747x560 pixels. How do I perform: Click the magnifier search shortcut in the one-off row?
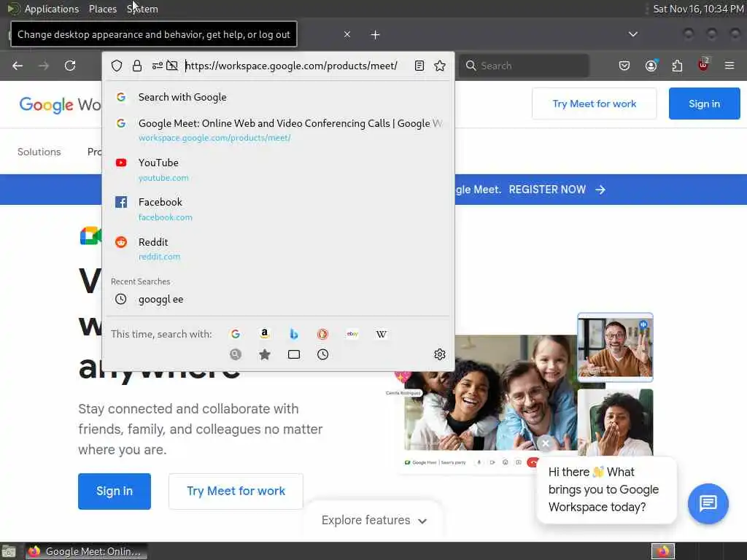point(236,354)
